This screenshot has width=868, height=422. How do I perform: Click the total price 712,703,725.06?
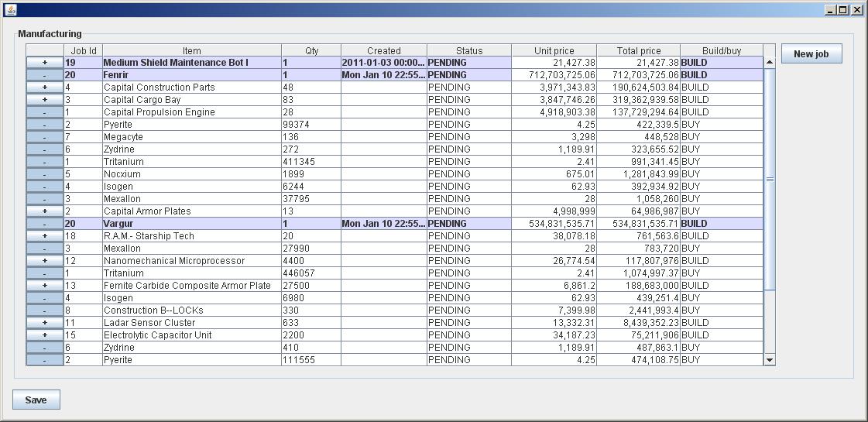pyautogui.click(x=639, y=75)
